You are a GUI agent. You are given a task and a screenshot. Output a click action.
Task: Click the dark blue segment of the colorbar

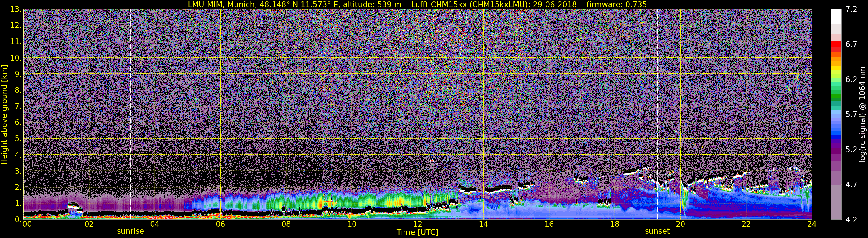836,137
